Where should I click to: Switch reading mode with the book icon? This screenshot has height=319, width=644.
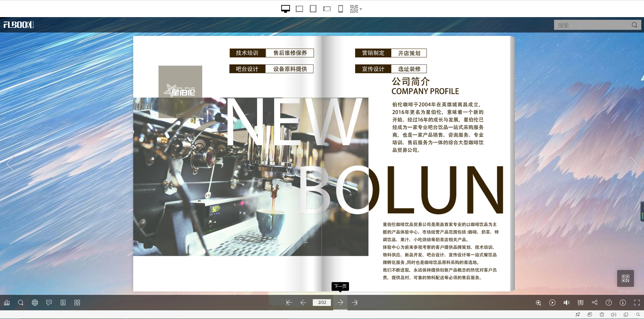click(581, 303)
